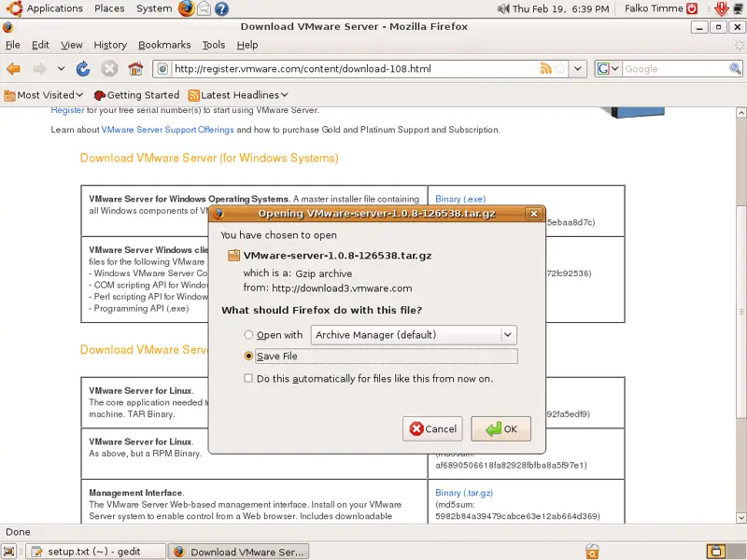Click the stop loading icon
747x560 pixels.
(109, 69)
